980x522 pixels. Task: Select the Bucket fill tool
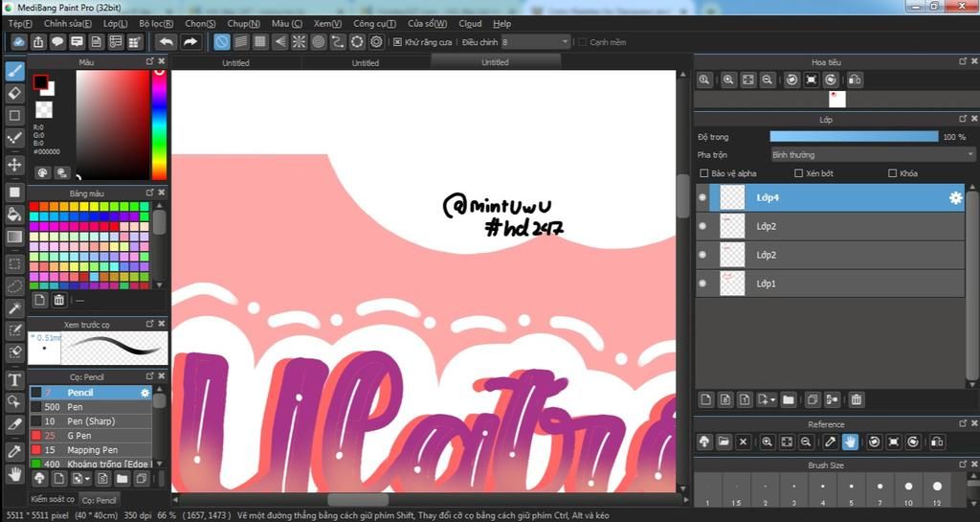point(15,215)
